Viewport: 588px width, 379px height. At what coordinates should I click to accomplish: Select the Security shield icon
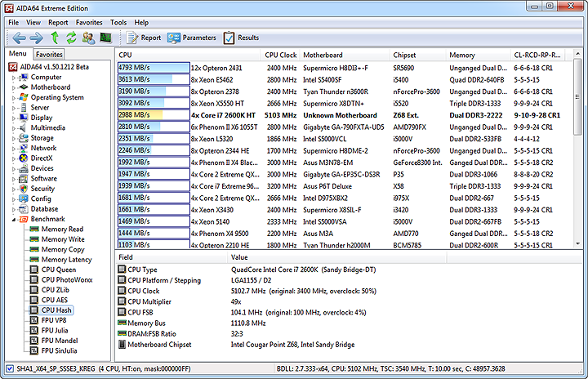click(23, 189)
